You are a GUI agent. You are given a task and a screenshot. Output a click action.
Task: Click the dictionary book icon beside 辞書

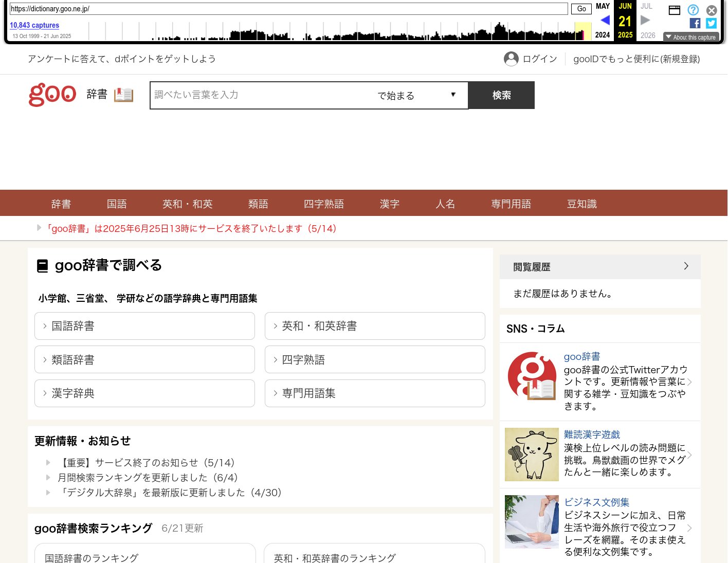click(123, 95)
